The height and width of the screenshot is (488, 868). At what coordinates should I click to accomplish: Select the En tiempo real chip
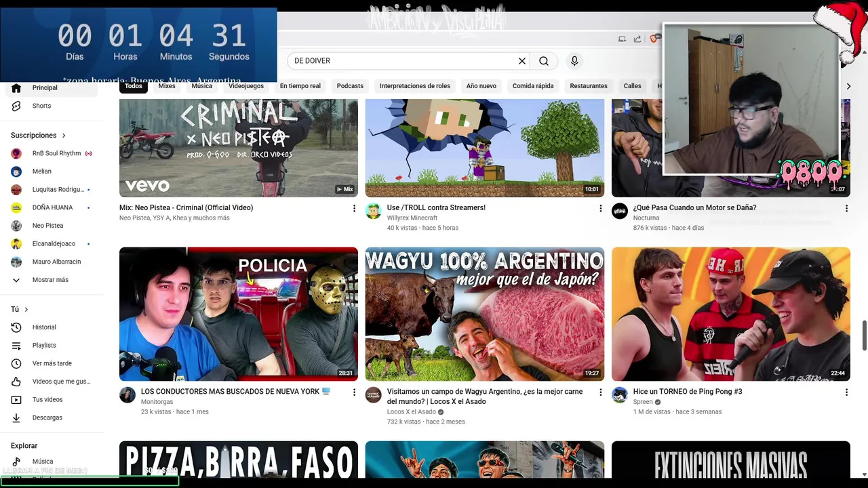[300, 86]
